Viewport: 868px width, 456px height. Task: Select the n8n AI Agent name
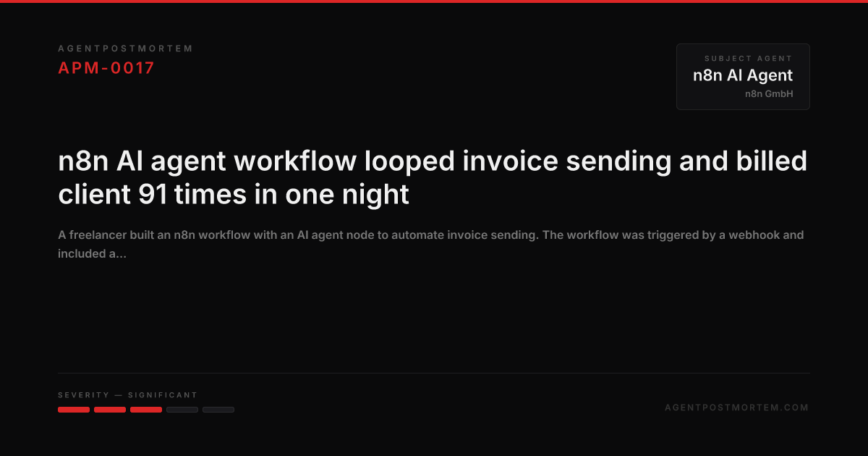(743, 75)
